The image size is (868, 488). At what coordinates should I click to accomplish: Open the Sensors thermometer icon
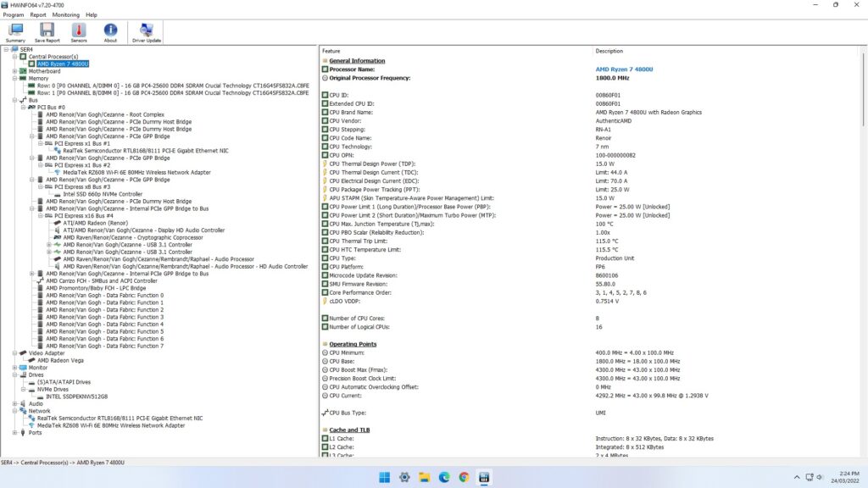point(79,32)
